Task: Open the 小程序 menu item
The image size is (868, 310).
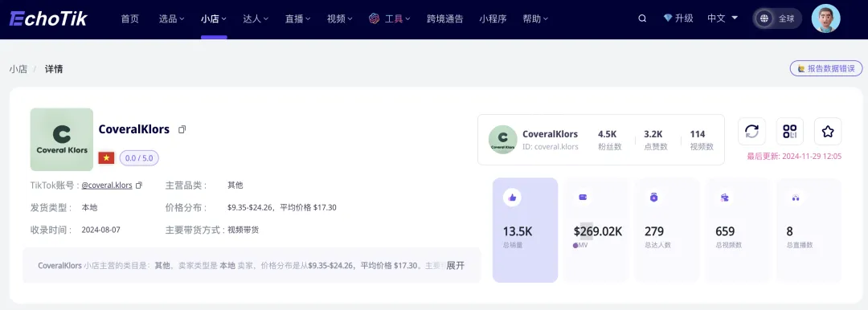Action: (493, 18)
